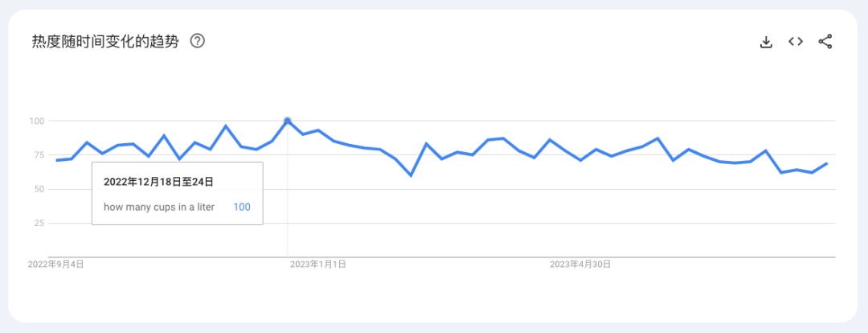Click the lowest dip in the trend line
868x333 pixels.
411,175
